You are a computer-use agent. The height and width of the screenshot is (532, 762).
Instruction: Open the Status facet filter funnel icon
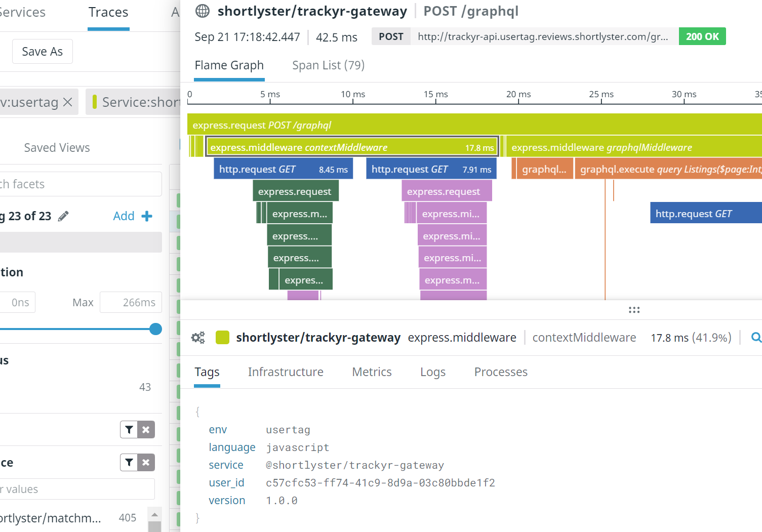(x=129, y=429)
